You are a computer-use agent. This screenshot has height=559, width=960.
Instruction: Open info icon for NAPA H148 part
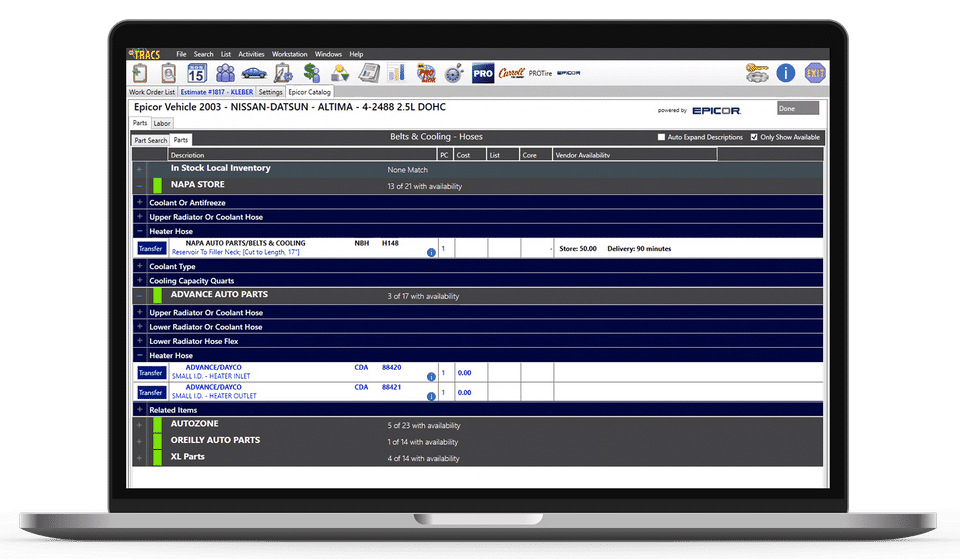click(431, 253)
